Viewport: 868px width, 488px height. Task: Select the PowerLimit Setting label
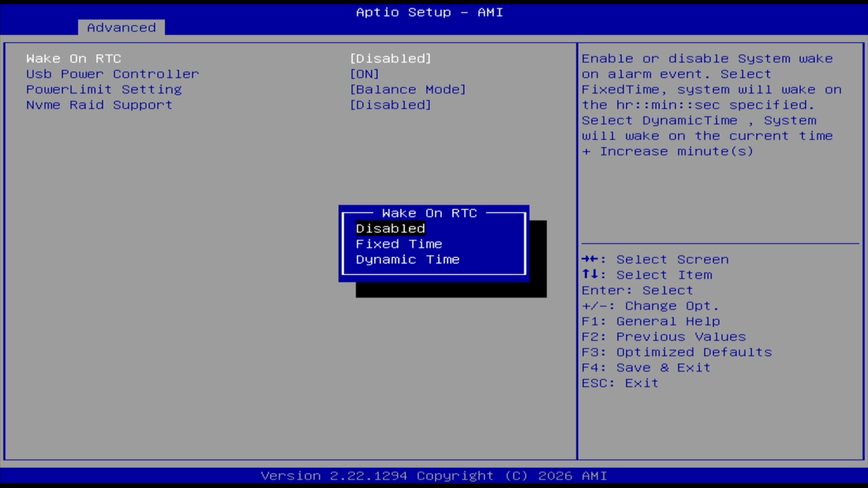tap(104, 89)
